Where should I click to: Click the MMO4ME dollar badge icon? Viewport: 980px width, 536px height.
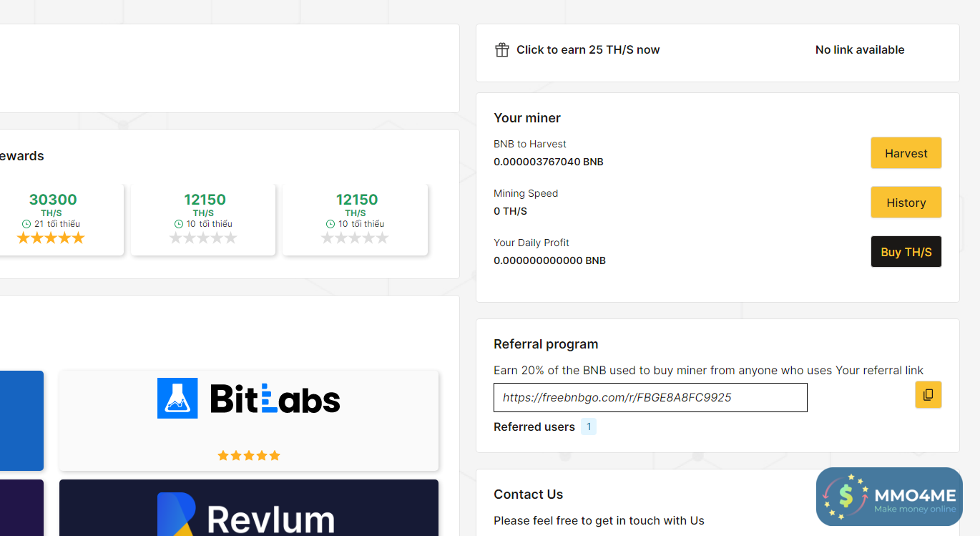coord(846,496)
